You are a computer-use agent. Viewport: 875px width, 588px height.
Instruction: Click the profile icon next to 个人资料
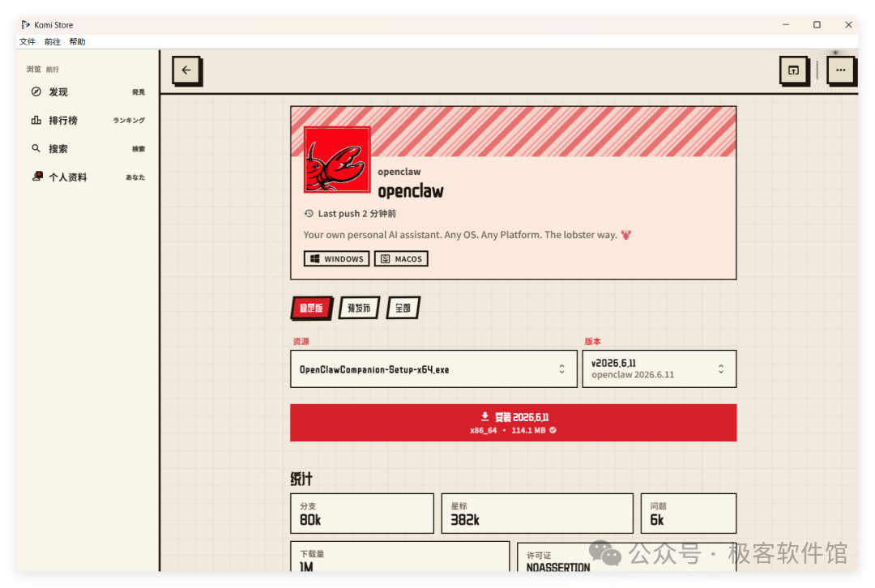pos(37,177)
